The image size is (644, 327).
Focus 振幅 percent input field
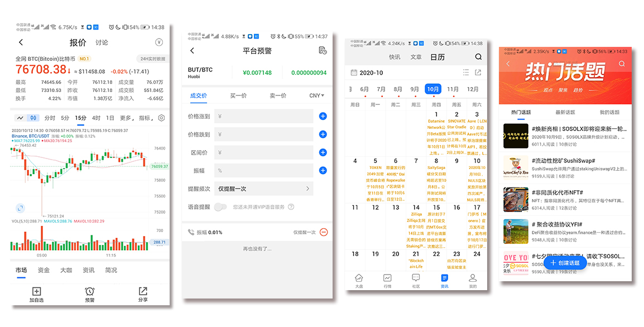click(263, 171)
